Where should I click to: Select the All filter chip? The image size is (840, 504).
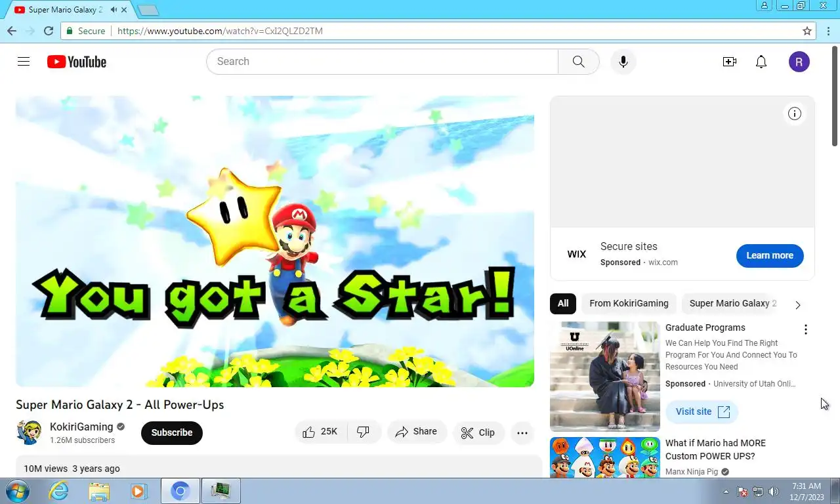pyautogui.click(x=563, y=303)
